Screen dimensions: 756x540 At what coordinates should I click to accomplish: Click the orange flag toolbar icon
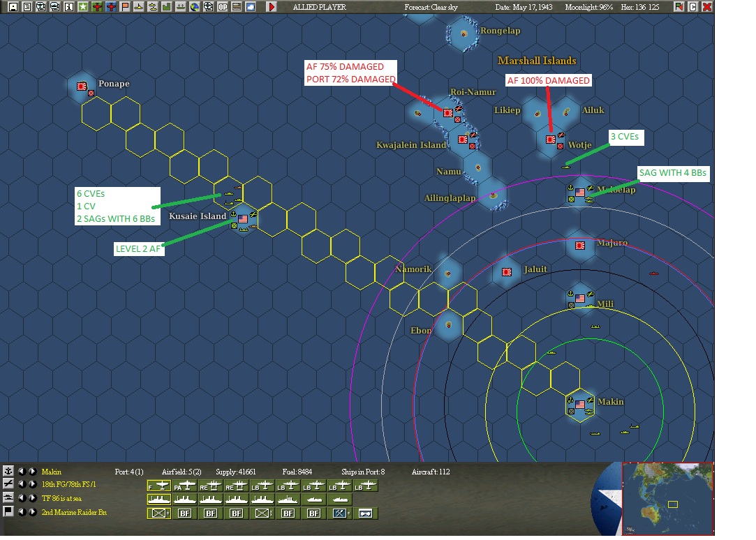[x=125, y=7]
